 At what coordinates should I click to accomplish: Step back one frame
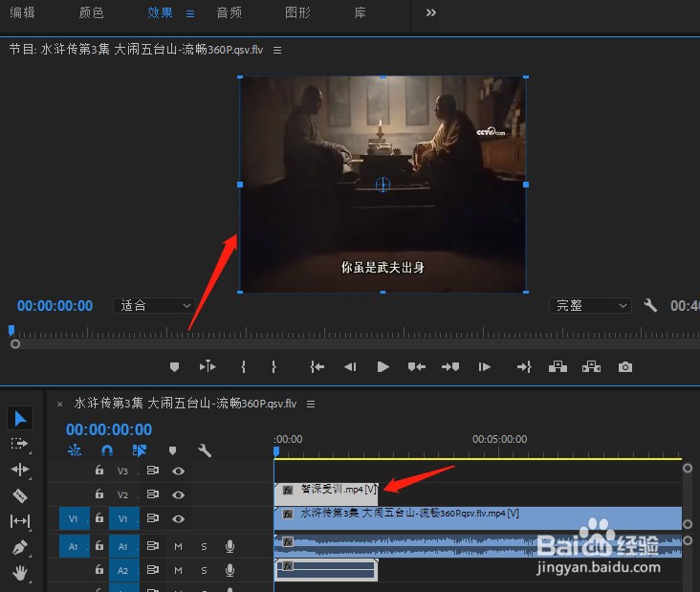tap(350, 367)
